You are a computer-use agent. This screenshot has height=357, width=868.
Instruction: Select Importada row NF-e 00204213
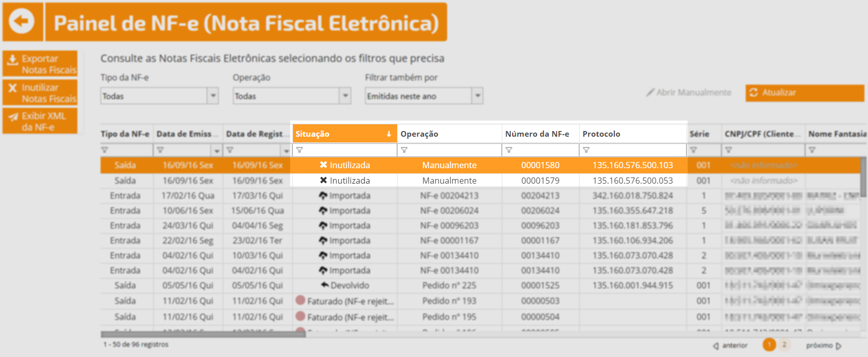[x=480, y=196]
